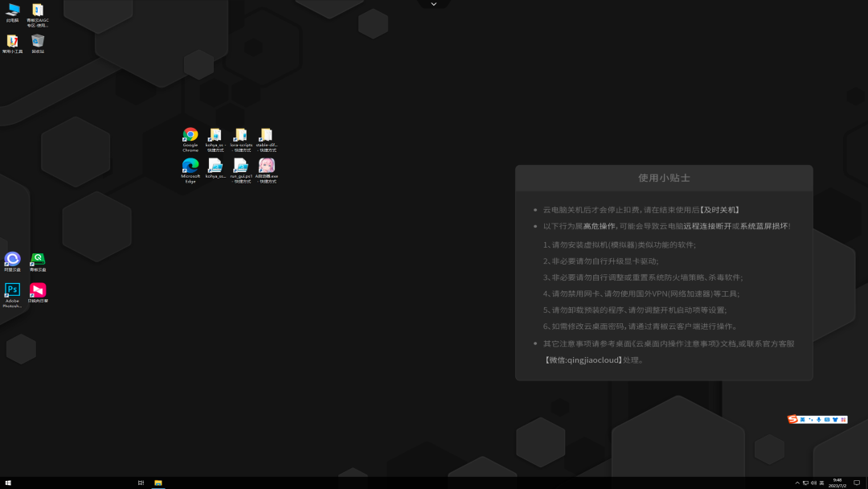Click tip line 2 about 显卡驱动 upgrades
This screenshot has height=489, width=868.
pos(600,261)
